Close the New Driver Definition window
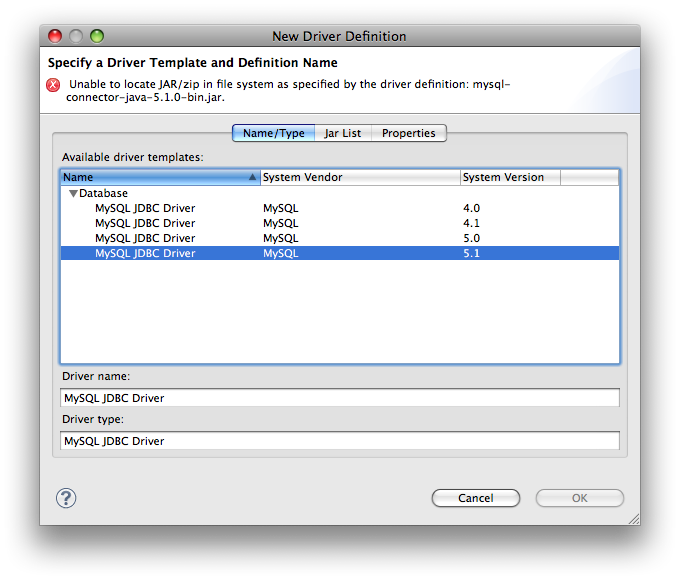680x580 pixels. point(55,36)
